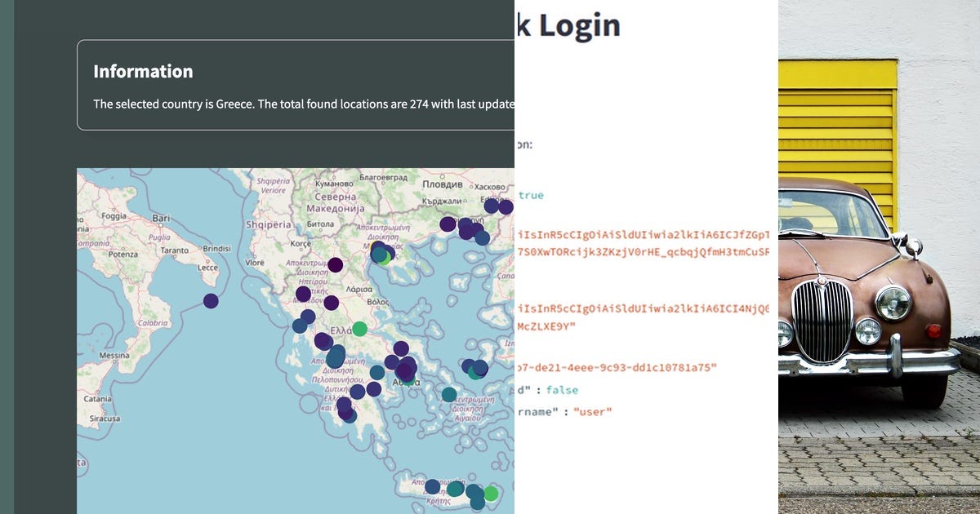980x514 pixels.
Task: Pick the bright green marker on eastern Crete
Action: coord(490,494)
